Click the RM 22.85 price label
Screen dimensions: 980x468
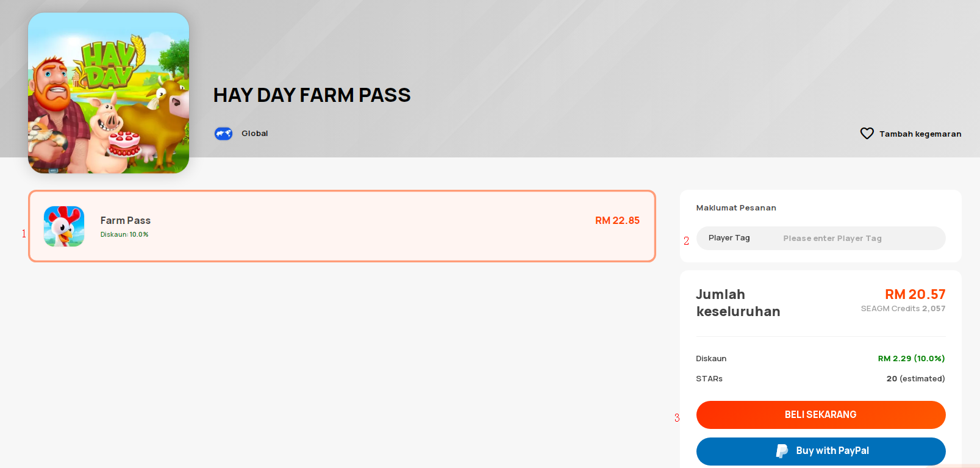(617, 221)
